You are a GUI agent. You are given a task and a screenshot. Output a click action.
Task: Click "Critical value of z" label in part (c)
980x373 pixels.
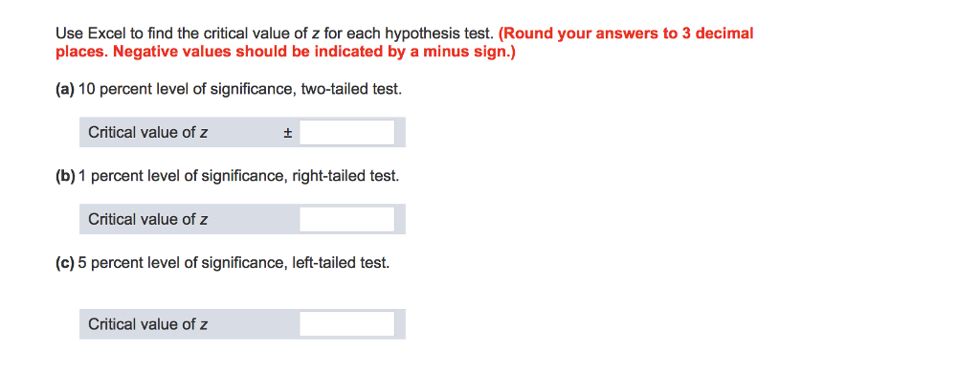click(x=148, y=324)
